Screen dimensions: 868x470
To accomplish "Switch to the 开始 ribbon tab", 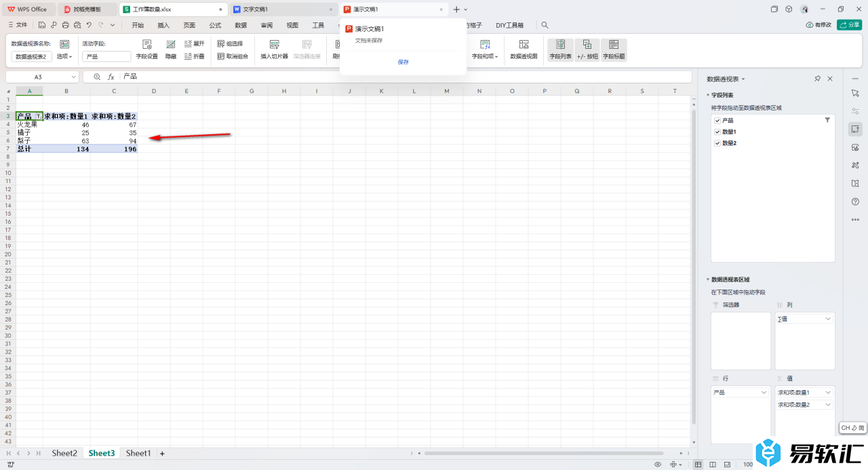I will tap(138, 25).
